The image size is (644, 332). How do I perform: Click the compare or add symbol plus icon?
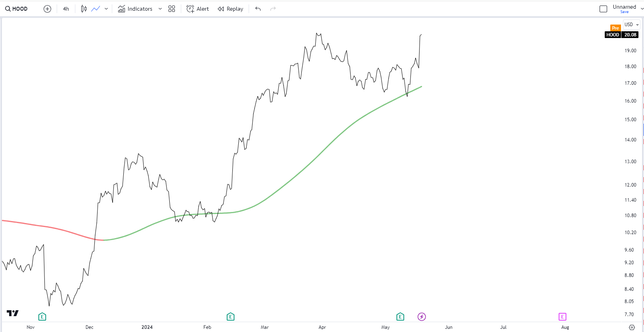click(x=47, y=9)
